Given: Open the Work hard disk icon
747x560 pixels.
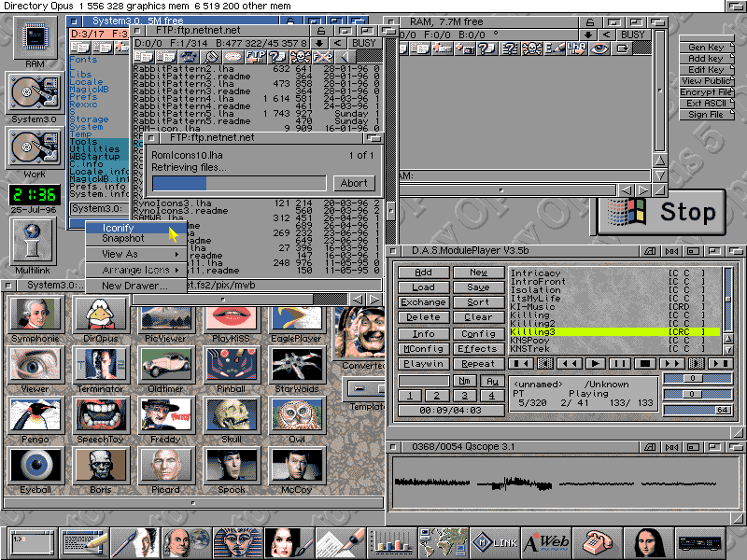Looking at the screenshot, I should point(35,148).
